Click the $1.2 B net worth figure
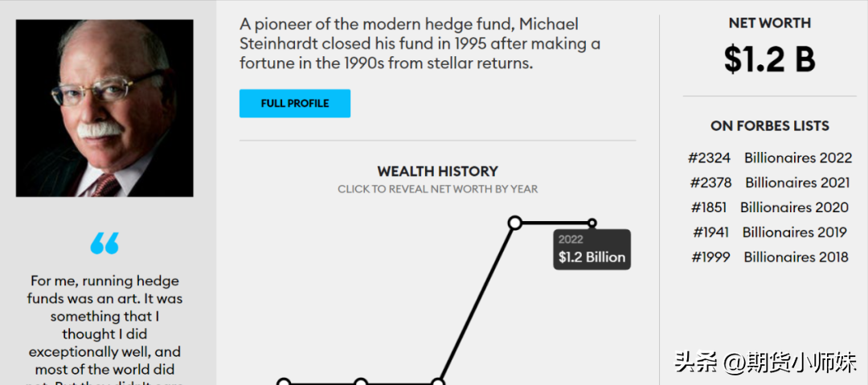The height and width of the screenshot is (385, 868). coord(769,59)
